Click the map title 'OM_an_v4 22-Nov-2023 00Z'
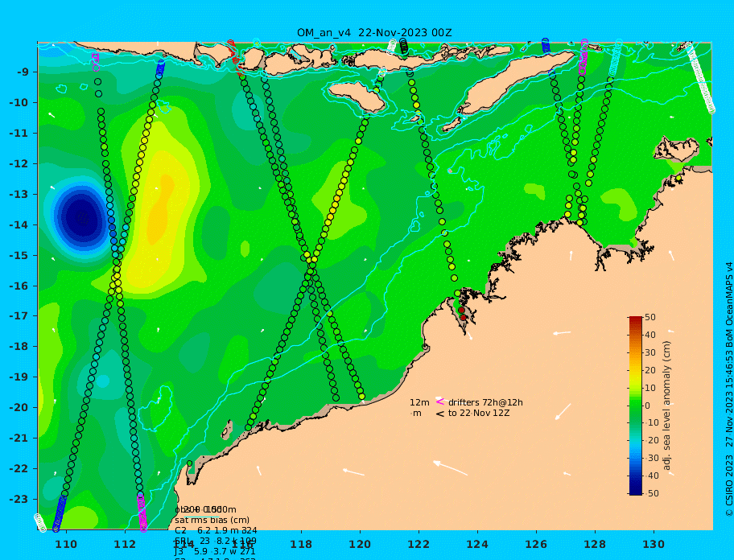The height and width of the screenshot is (560, 734). coord(374,33)
